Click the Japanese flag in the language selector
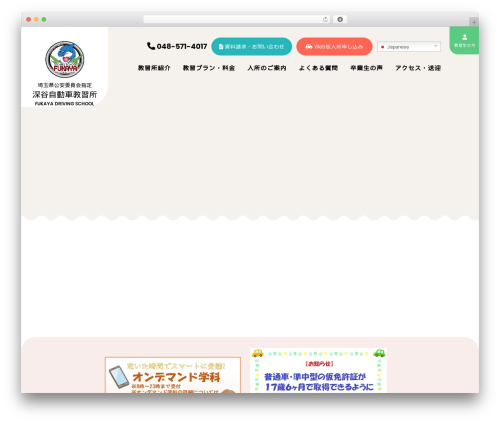Image resolution: width=500 pixels, height=423 pixels. click(x=382, y=47)
